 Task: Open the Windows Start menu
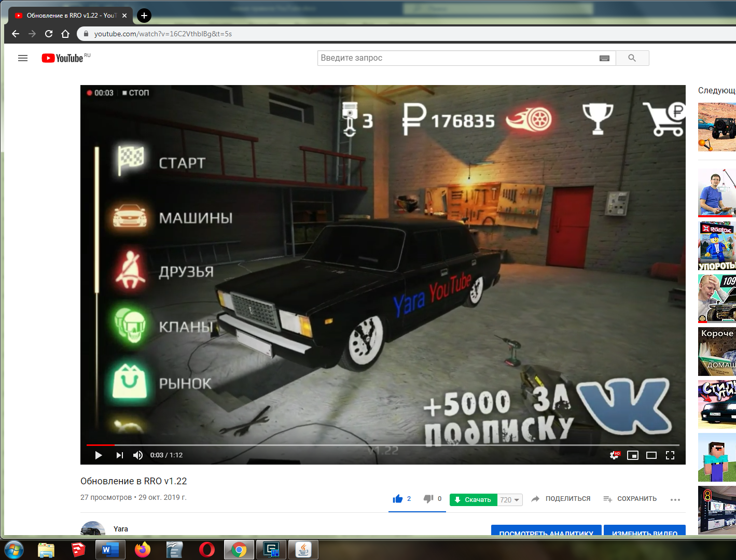click(x=13, y=550)
